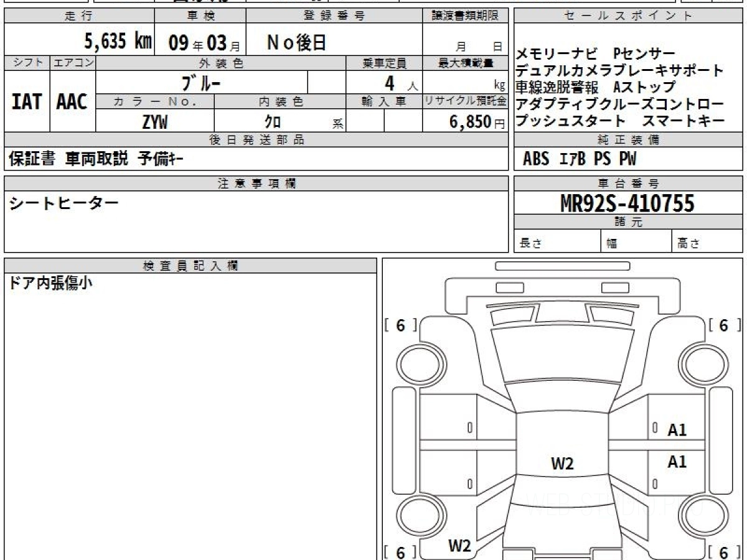The width and height of the screenshot is (747, 560).
Task: Click the W2 mark on the car roof
Action: [562, 464]
